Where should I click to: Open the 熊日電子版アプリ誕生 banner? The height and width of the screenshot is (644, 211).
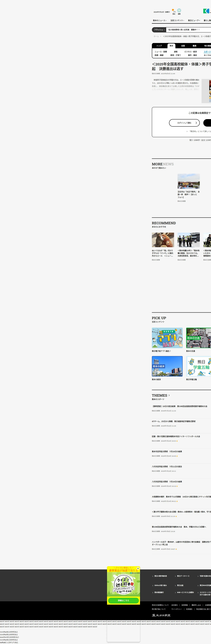point(167,338)
